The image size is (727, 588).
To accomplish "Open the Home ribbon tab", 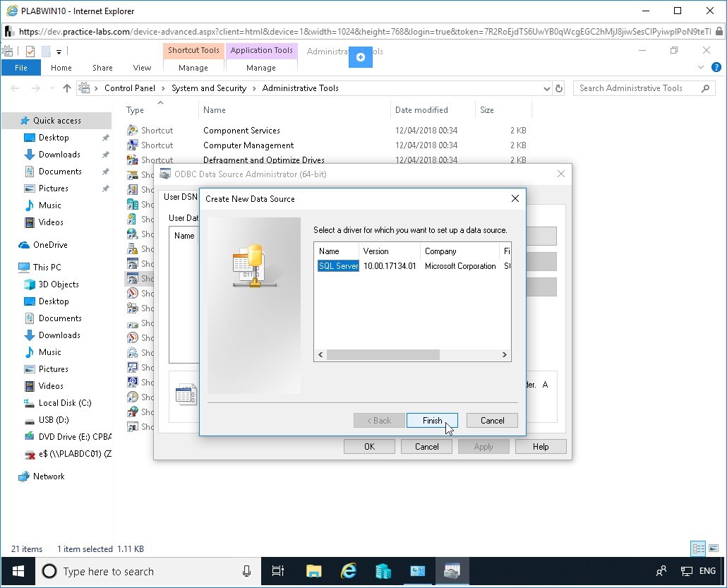I will coord(61,68).
